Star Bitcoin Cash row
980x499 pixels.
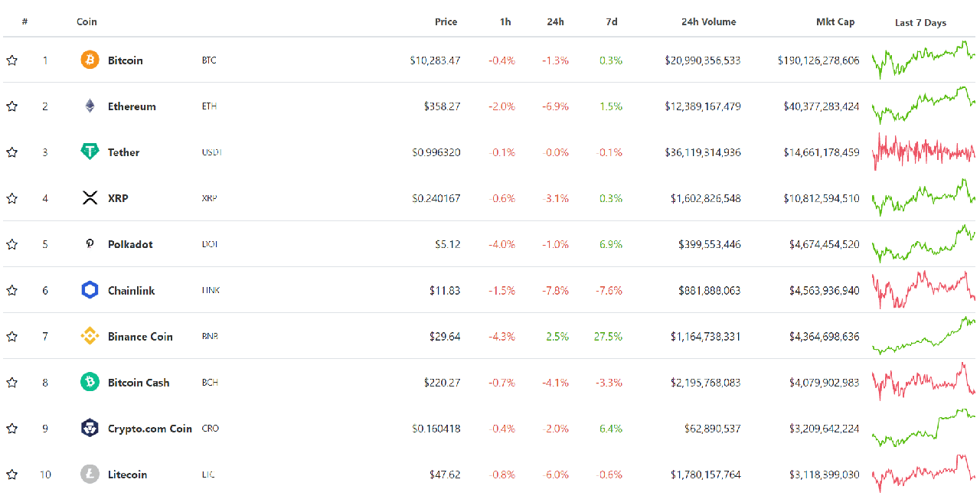tap(11, 382)
